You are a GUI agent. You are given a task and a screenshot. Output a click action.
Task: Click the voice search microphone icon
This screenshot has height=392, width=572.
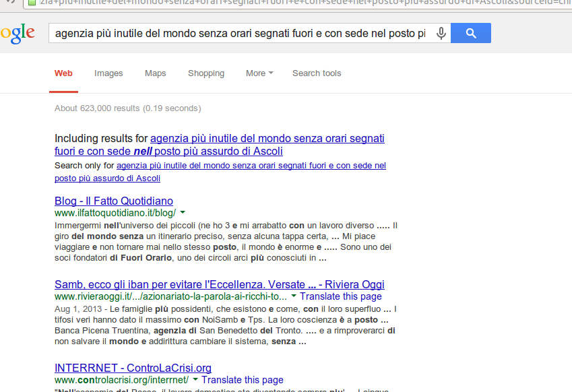tap(441, 32)
